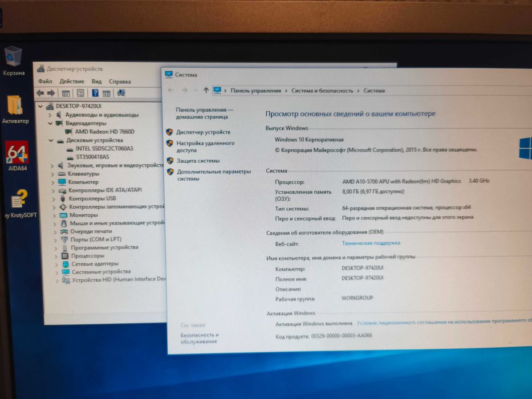532x399 pixels.
Task: Click the product code 00329-00000-00003-AA066
Action: tap(342, 336)
